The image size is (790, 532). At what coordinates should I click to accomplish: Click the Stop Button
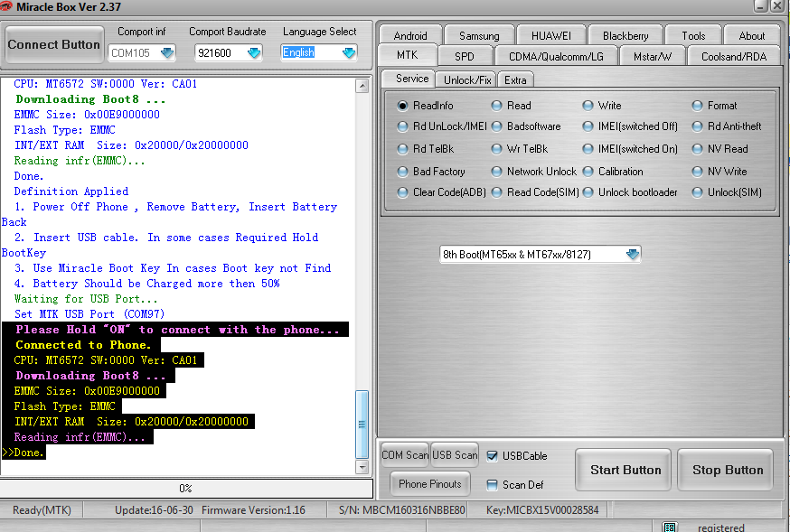point(727,470)
